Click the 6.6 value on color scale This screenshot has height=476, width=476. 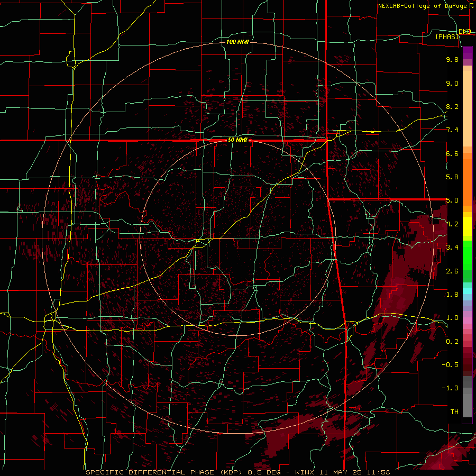[x=452, y=154]
